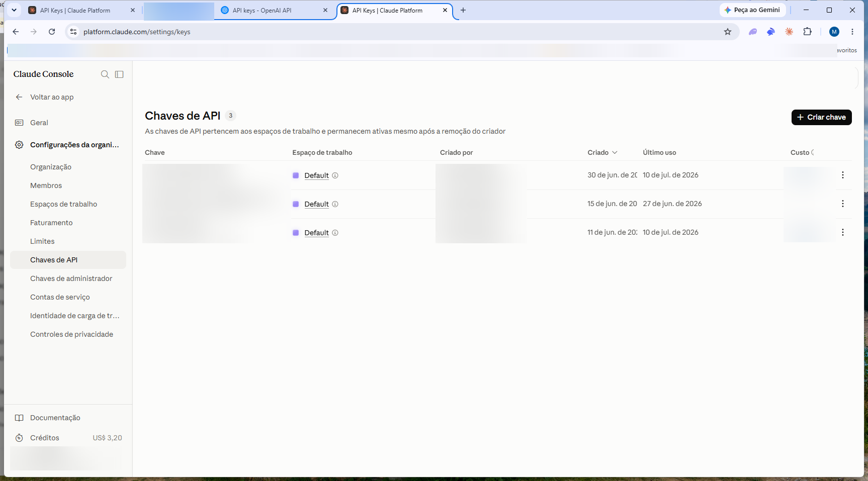Open Default workspace link in first row
The width and height of the screenshot is (868, 481).
point(316,175)
